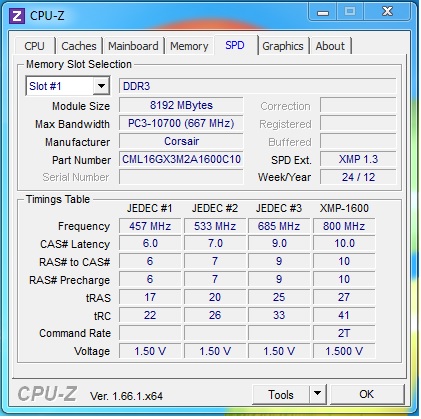Minimize the CPU-Z window
Screen dimensions: 421x419
[x=323, y=13]
